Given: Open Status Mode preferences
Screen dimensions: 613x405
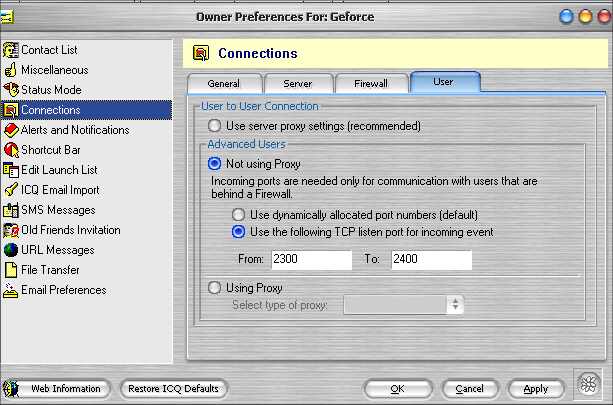Looking at the screenshot, I should (86, 90).
